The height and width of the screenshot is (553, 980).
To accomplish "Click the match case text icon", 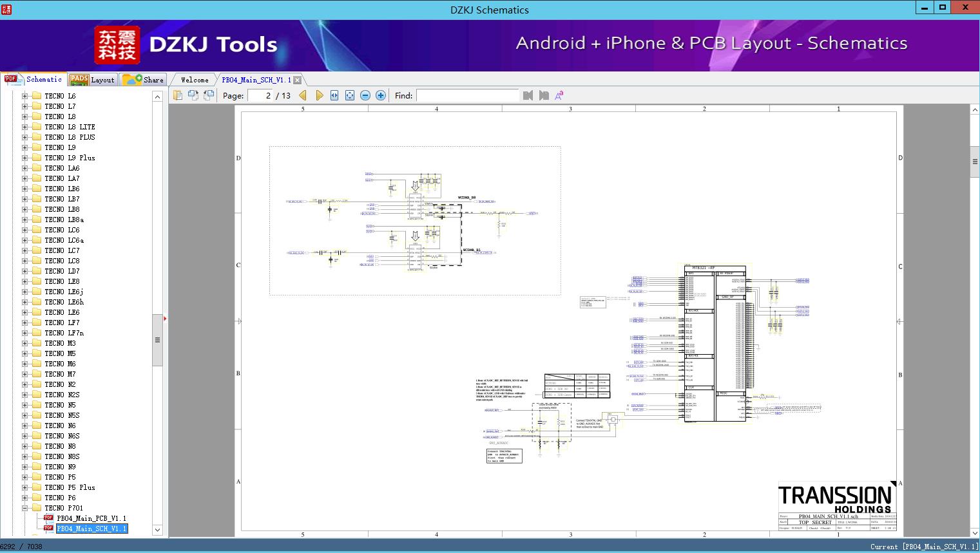I will coord(559,95).
